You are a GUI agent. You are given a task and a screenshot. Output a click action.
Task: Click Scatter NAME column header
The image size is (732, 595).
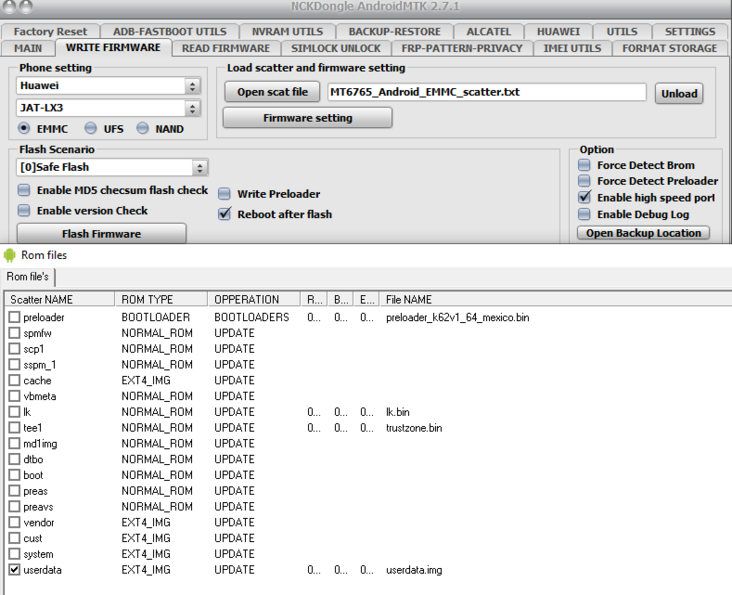pos(60,299)
